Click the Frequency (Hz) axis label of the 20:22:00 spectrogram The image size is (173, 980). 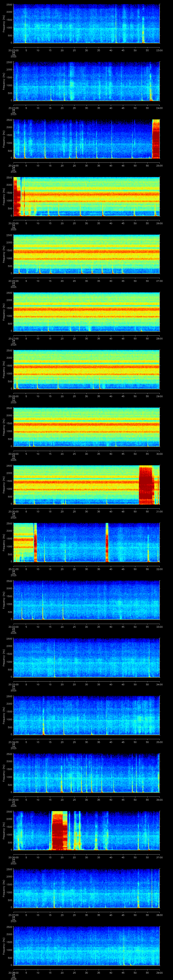pyautogui.click(x=4, y=24)
